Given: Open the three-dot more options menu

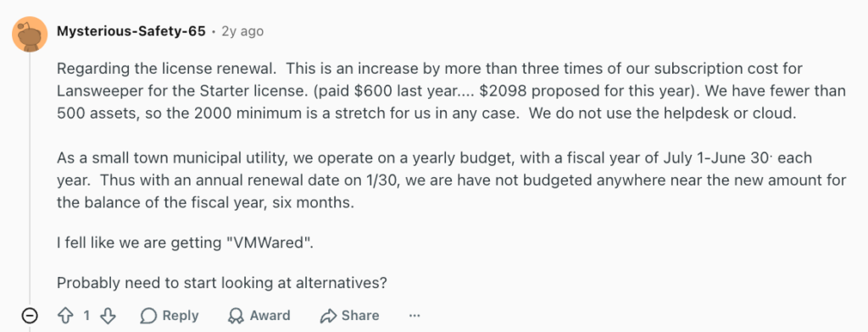Looking at the screenshot, I should 415,316.
